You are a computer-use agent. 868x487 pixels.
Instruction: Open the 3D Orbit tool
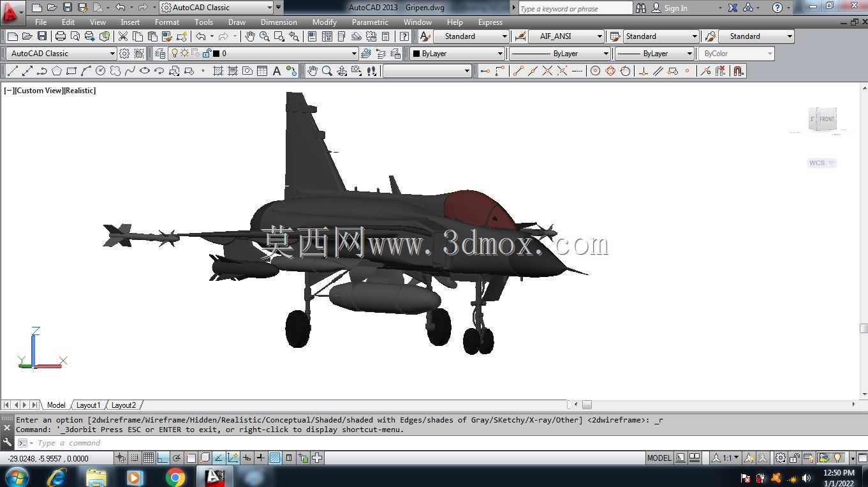click(x=342, y=71)
